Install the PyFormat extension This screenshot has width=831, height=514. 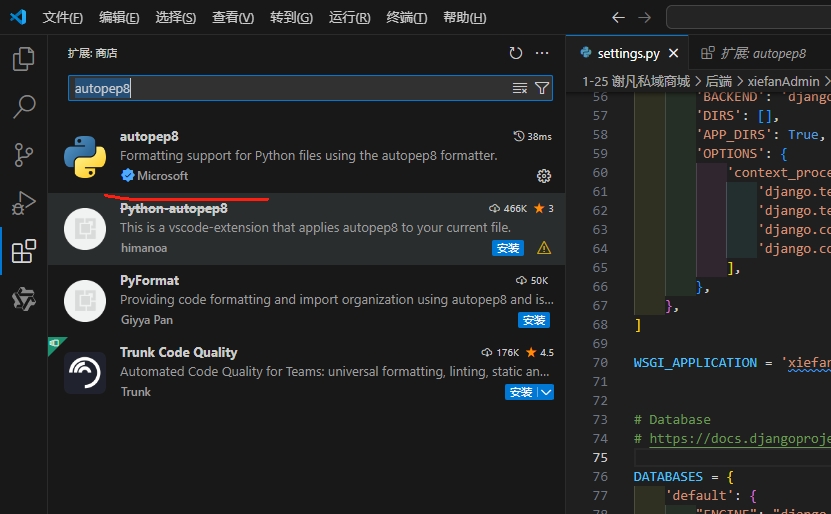(534, 320)
